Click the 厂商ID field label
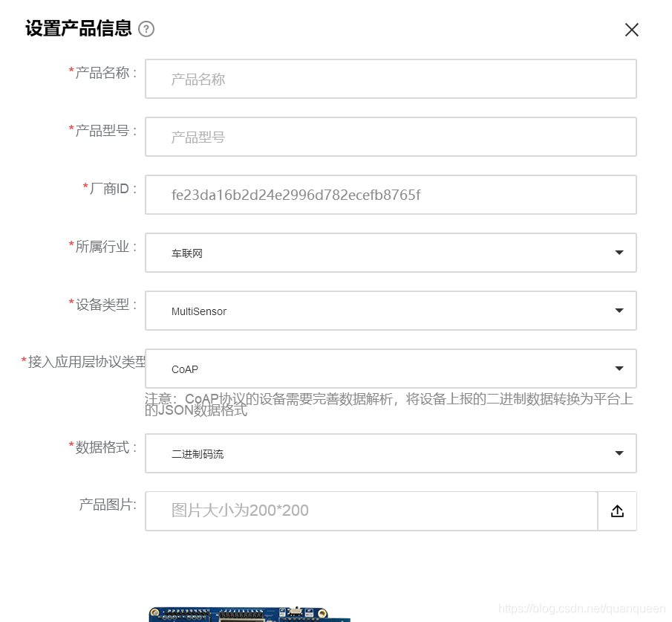672x622 pixels. tap(110, 188)
